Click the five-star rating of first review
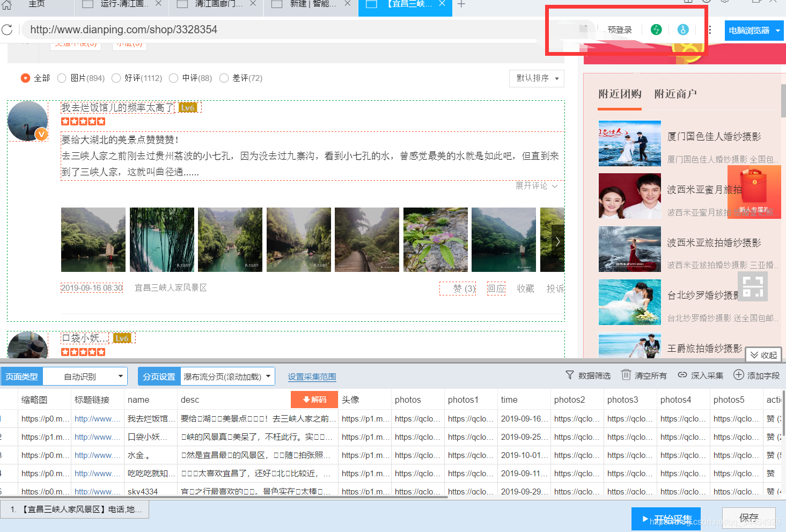The width and height of the screenshot is (786, 532). (83, 122)
